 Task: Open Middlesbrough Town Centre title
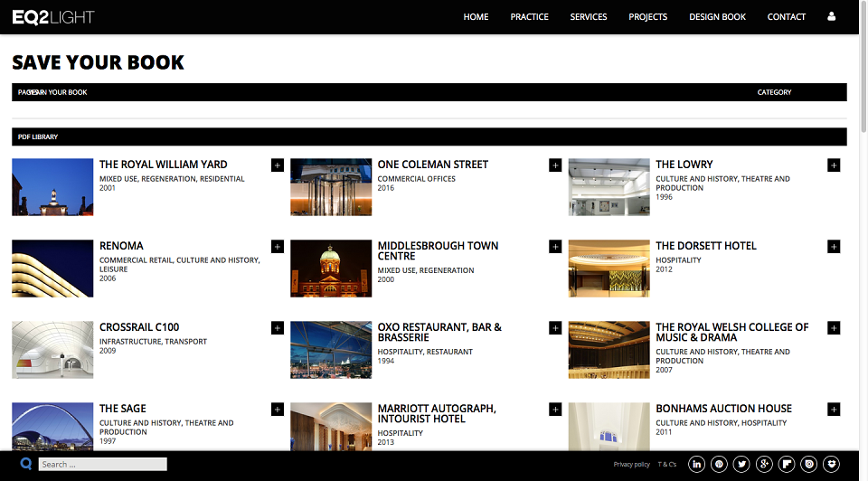[438, 250]
